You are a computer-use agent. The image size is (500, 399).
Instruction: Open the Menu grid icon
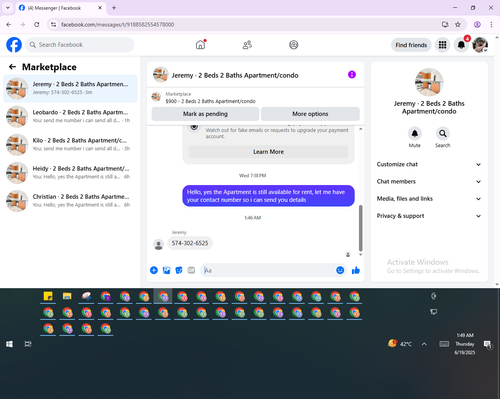coord(442,45)
